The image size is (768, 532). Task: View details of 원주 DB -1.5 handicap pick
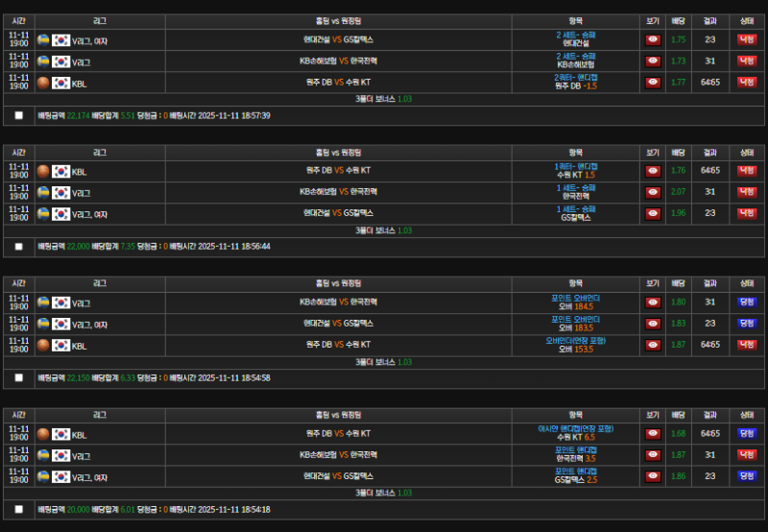653,83
